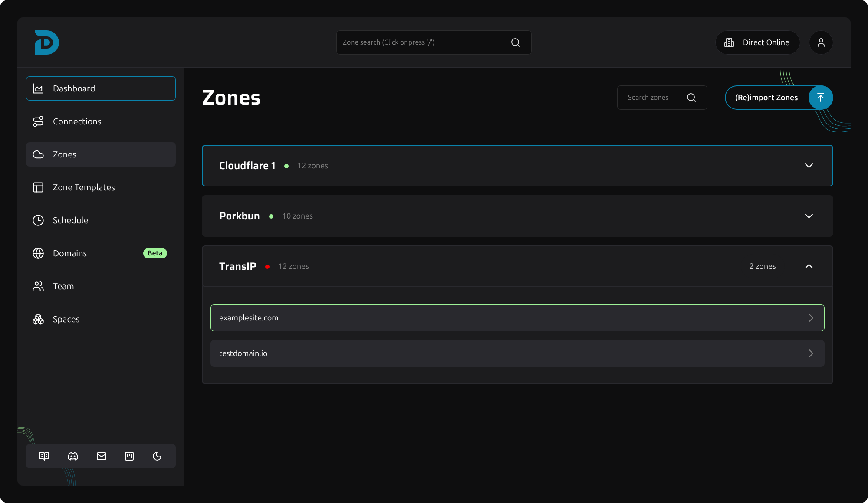
Task: Open the Team page
Action: (101, 286)
